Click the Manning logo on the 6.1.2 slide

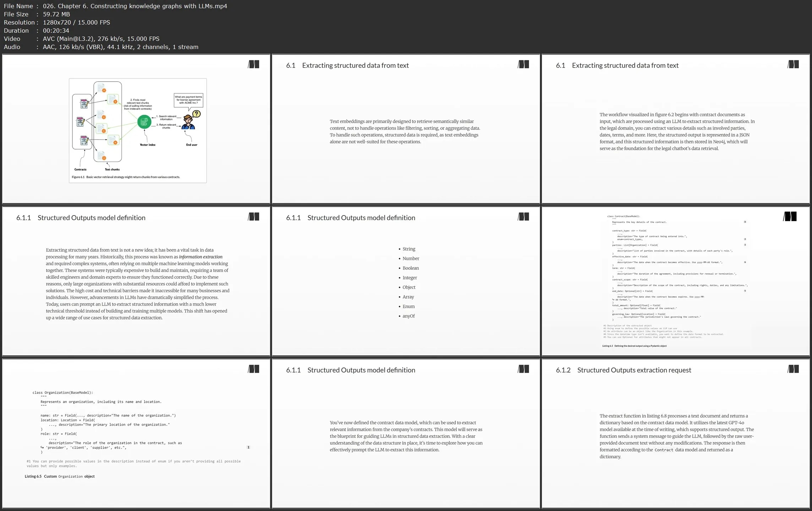click(793, 369)
